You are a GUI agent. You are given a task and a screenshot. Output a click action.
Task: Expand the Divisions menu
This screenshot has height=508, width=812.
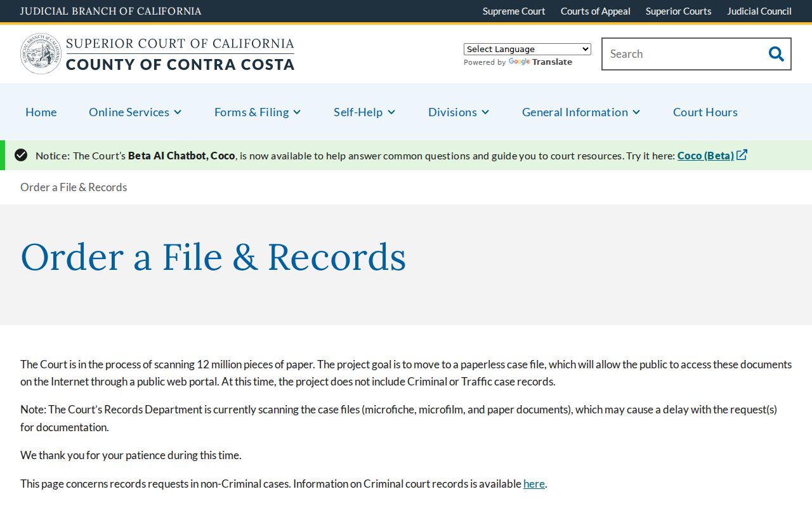coord(459,112)
